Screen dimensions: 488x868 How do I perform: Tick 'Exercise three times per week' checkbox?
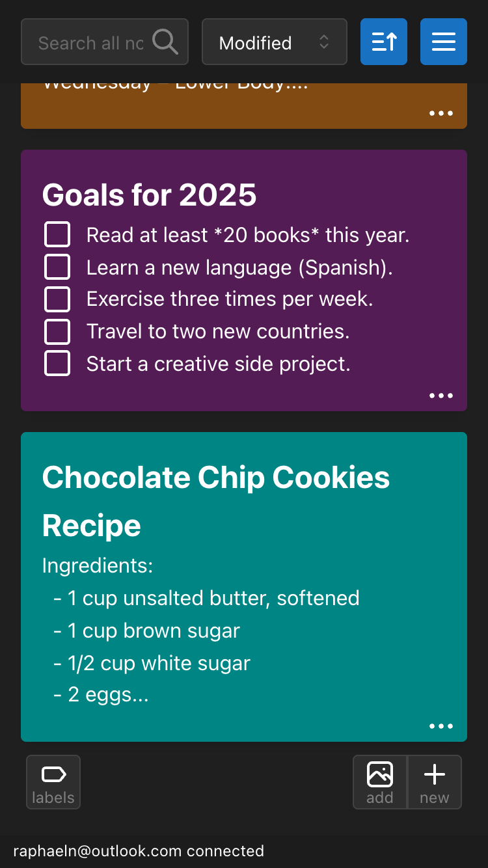(57, 299)
